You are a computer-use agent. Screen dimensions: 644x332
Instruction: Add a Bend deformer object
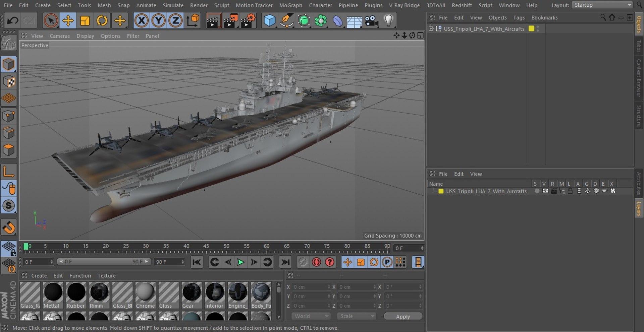point(337,21)
